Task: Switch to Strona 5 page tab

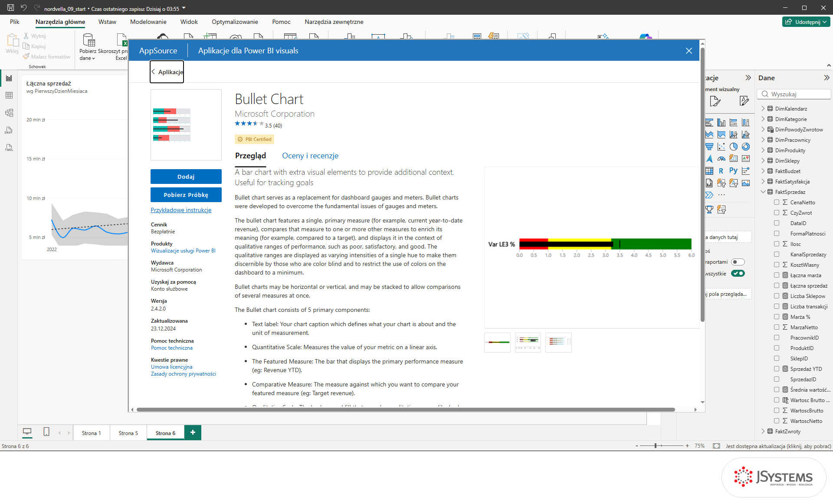Action: (x=128, y=433)
